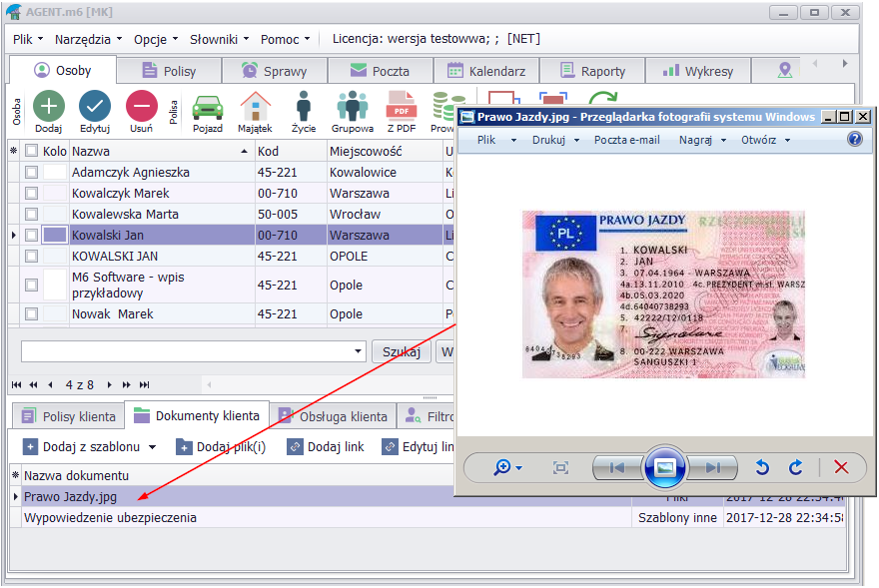Skip forward a page of records in navigator

(127, 385)
